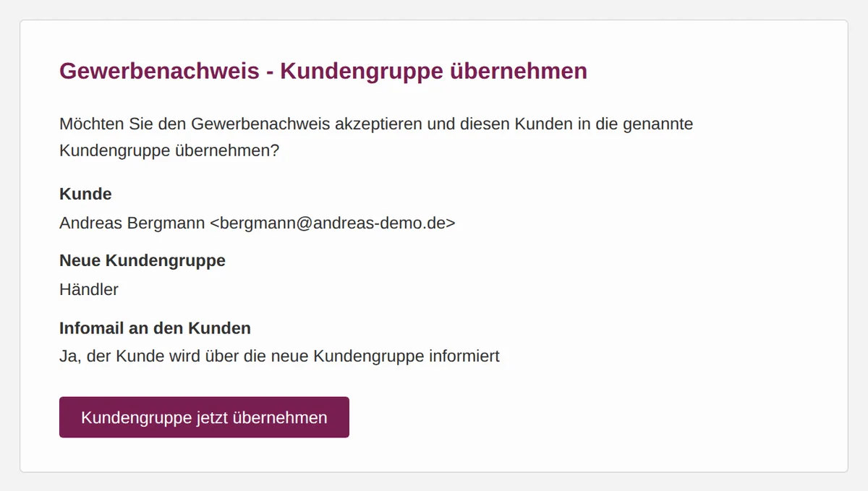Click the 'Neue Kundengruppe' label

point(142,260)
